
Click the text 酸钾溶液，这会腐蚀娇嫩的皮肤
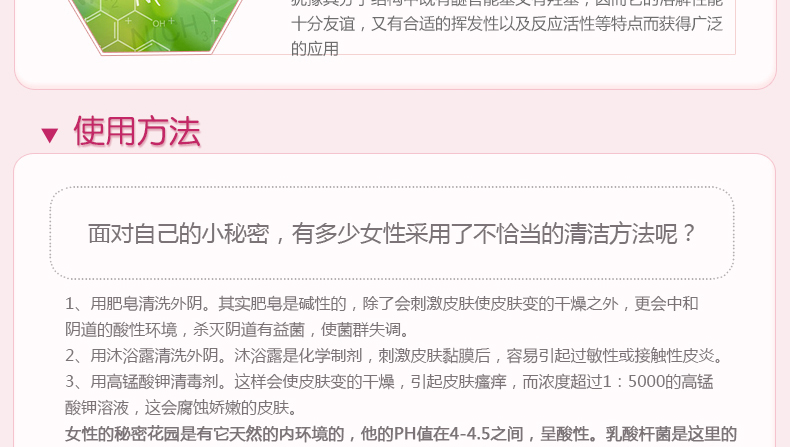[181, 408]
